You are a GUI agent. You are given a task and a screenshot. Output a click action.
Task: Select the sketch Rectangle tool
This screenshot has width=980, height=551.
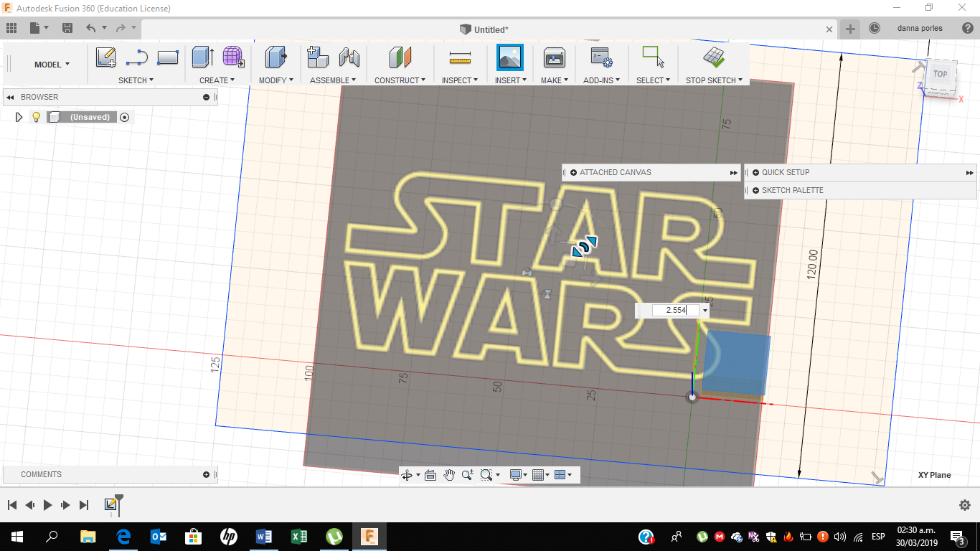[167, 57]
